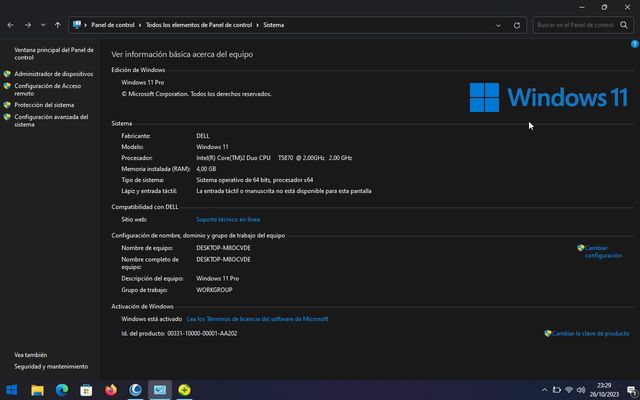This screenshot has height=400, width=640.
Task: Click shield icon beside 'Configuración de Acceso remoto'
Action: [7, 86]
